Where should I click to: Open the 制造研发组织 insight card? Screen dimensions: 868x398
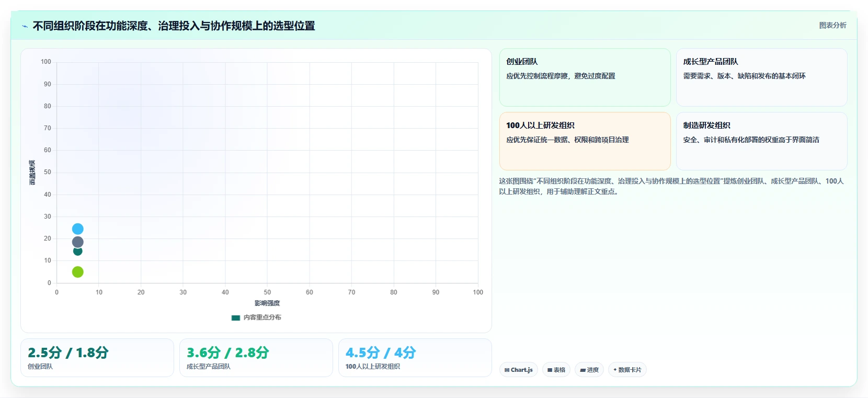tap(762, 141)
